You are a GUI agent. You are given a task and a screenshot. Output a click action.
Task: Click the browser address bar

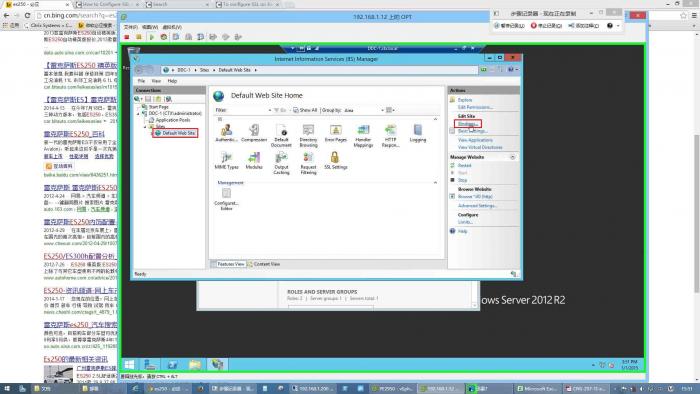[78, 15]
